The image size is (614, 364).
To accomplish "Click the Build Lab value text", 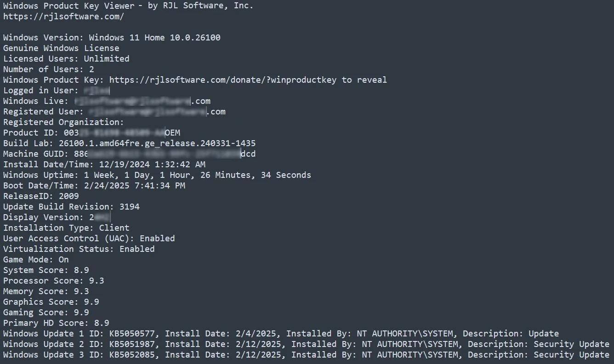I will click(x=157, y=143).
